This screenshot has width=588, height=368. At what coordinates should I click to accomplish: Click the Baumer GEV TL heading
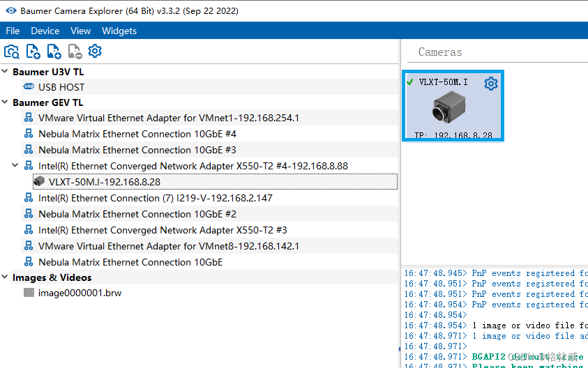[48, 102]
